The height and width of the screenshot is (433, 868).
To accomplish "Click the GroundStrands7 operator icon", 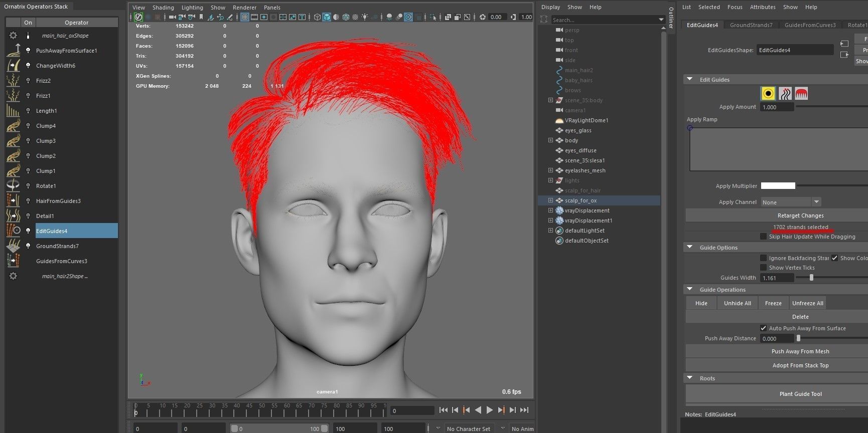I will point(14,246).
